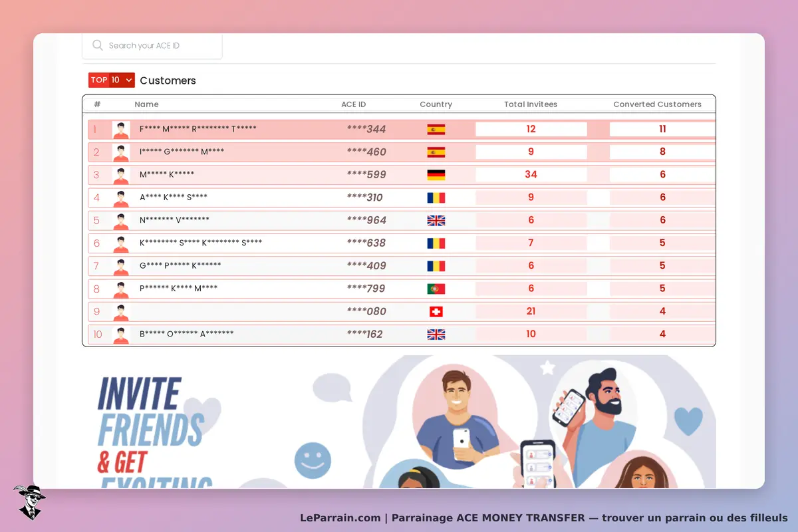This screenshot has height=532, width=798.
Task: Click avatar icon for M***** K***** row
Action: point(121,175)
